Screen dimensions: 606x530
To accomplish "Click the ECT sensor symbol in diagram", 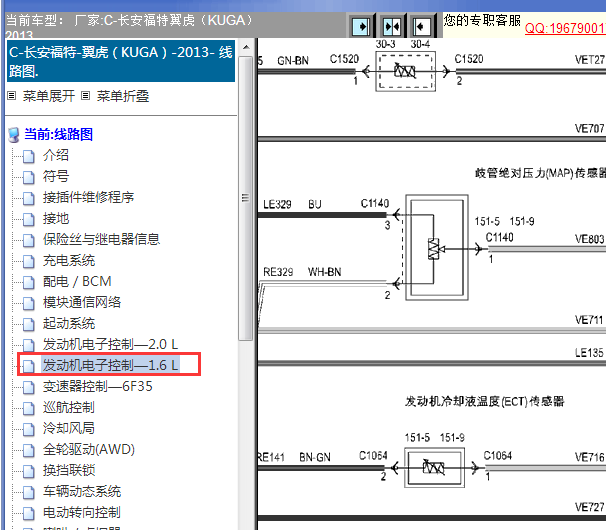I will [x=434, y=468].
